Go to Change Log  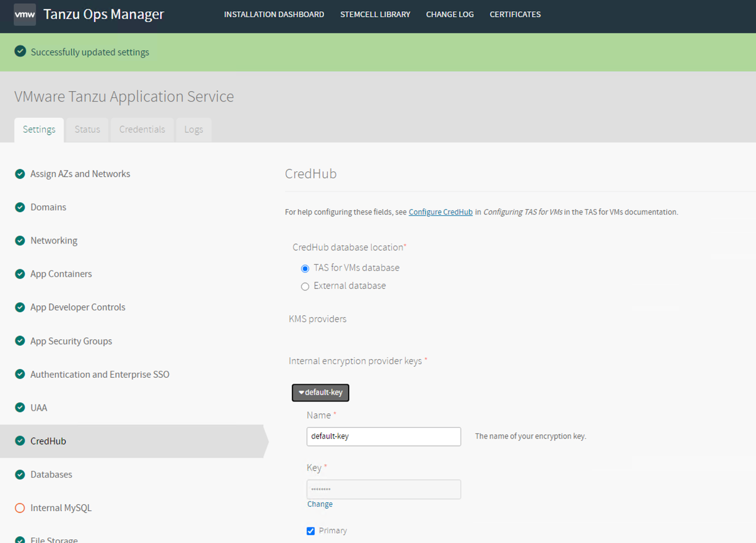(450, 15)
